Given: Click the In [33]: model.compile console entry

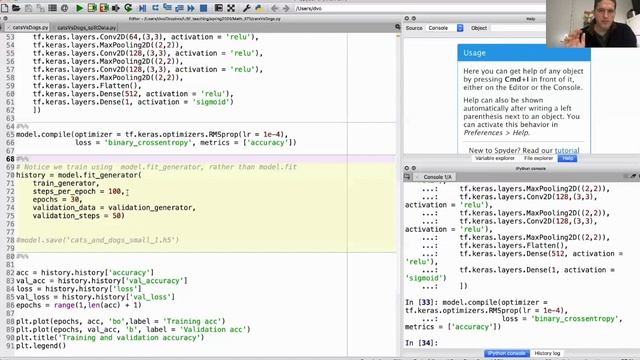Looking at the screenshot, I should click(x=513, y=314).
